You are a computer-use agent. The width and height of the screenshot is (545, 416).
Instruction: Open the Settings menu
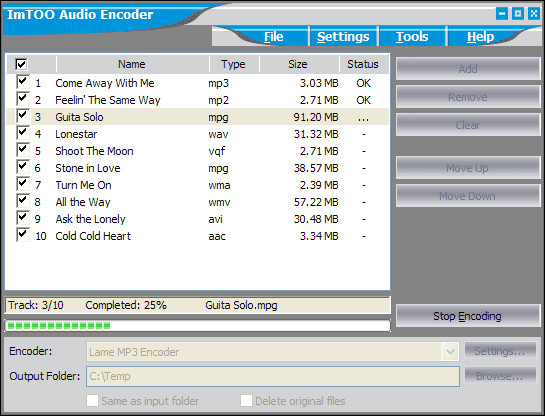coord(343,36)
